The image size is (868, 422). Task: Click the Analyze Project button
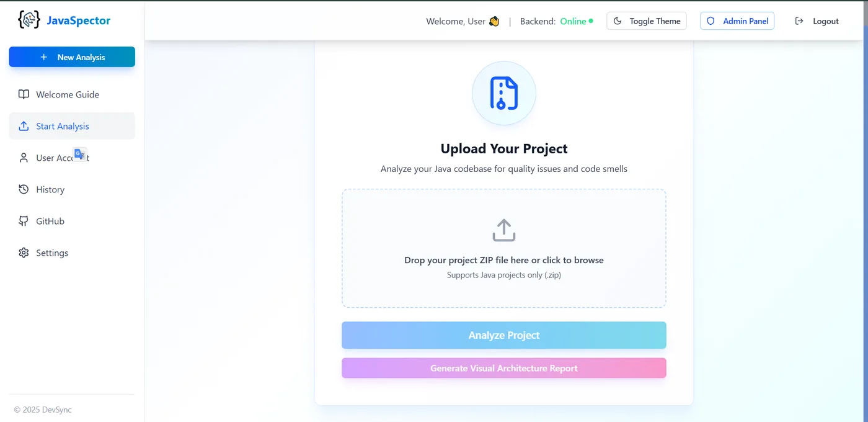click(504, 335)
